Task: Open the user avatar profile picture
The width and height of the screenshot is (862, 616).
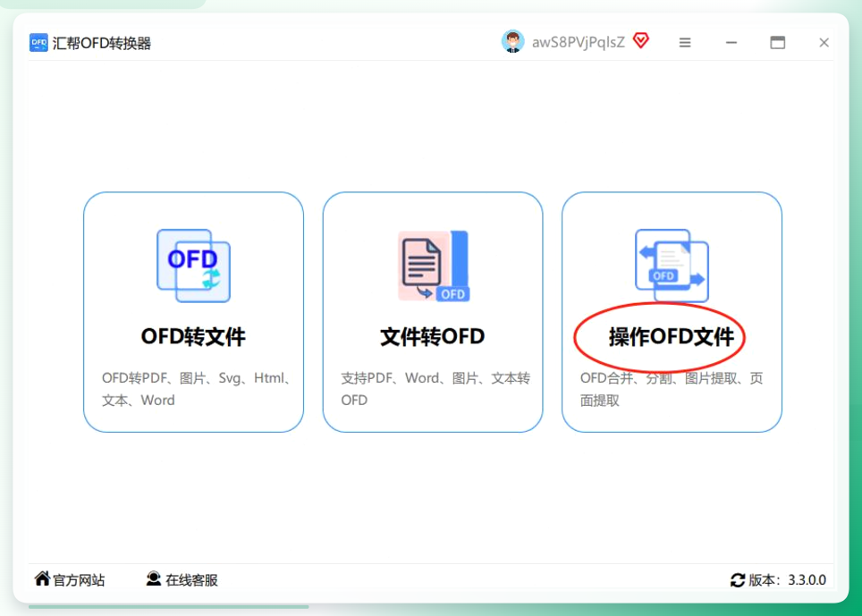Action: [513, 42]
